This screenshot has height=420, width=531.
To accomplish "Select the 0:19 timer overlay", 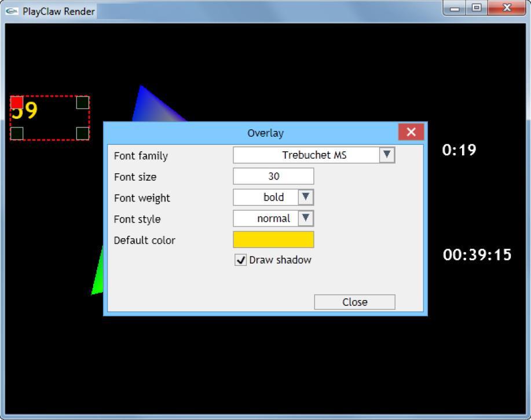I will [459, 150].
